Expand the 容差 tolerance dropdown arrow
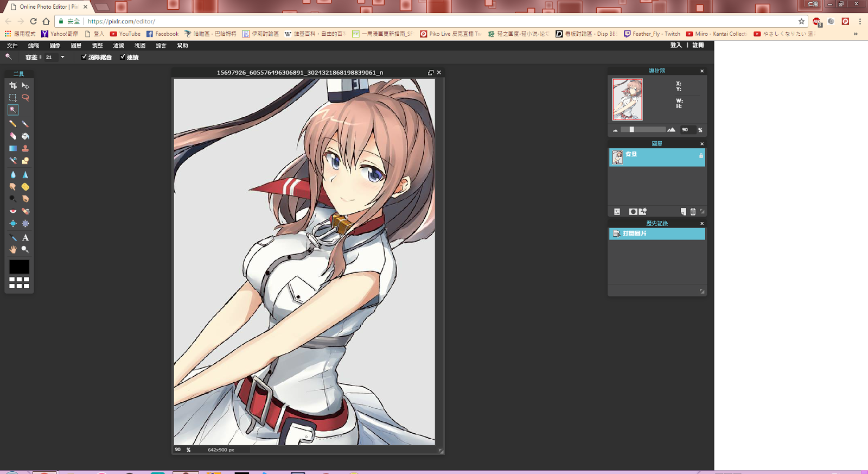Viewport: 868px width, 474px height. 62,57
